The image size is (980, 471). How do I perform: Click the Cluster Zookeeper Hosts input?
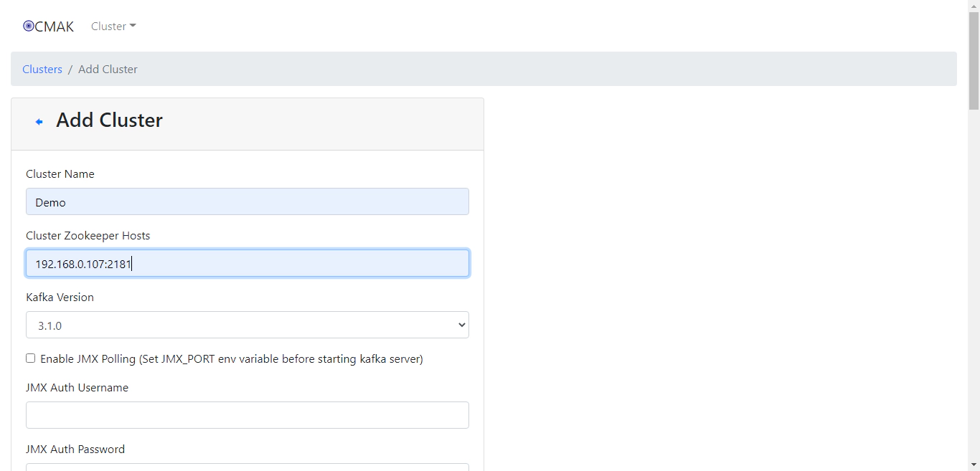(x=248, y=263)
